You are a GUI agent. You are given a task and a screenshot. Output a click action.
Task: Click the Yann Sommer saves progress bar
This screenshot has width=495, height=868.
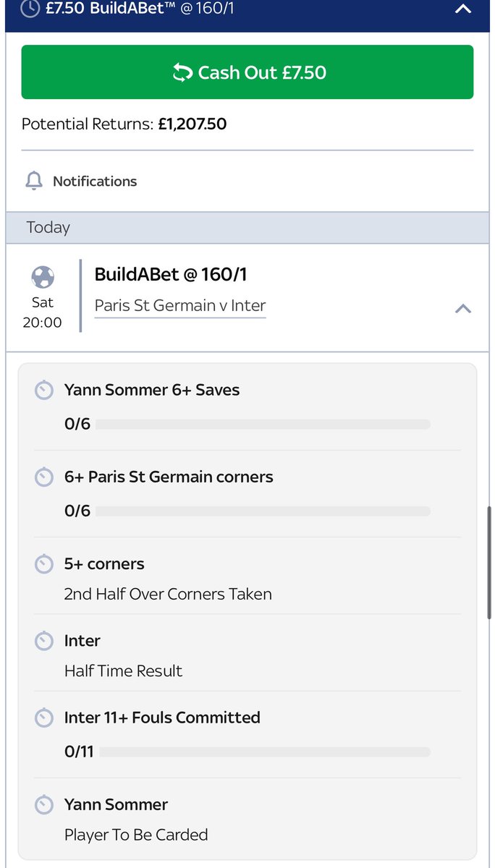[x=262, y=425]
